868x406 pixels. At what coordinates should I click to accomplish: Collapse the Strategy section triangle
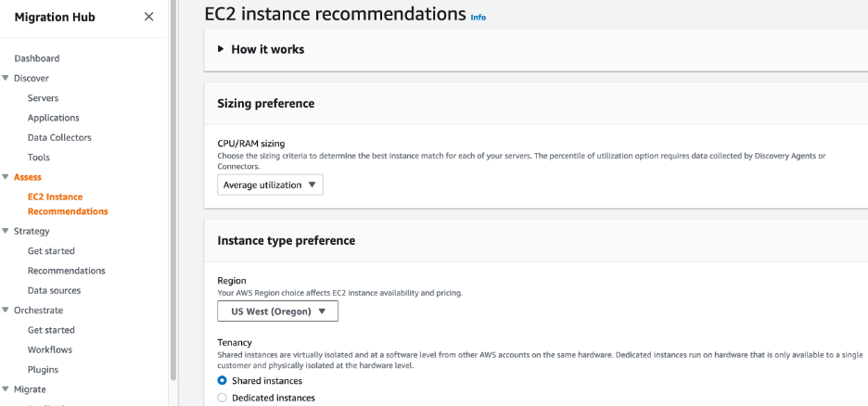[6, 231]
